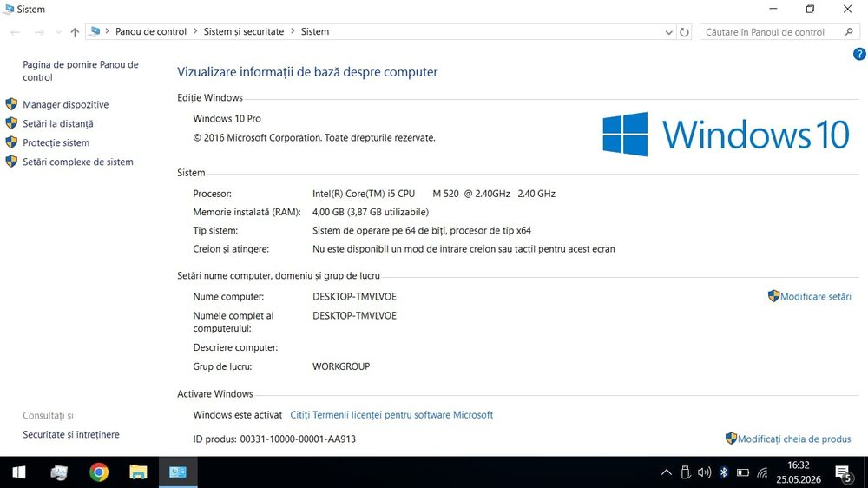The image size is (868, 488).
Task: Open Setări la distanță link
Action: coord(57,123)
